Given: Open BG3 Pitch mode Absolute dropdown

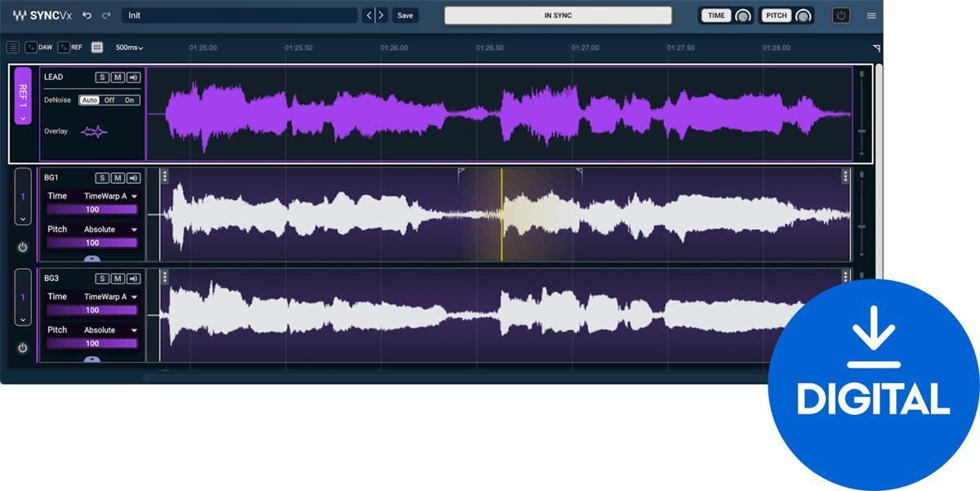Looking at the screenshot, I should point(110,330).
